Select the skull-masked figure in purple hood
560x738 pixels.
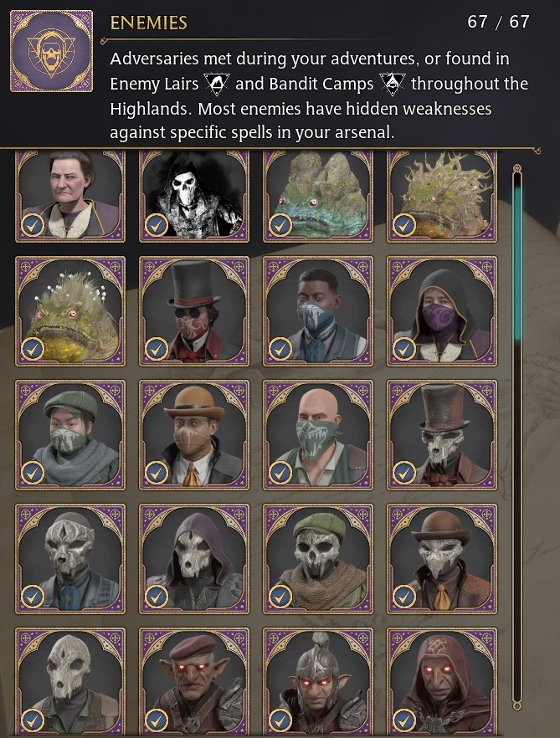tap(194, 559)
